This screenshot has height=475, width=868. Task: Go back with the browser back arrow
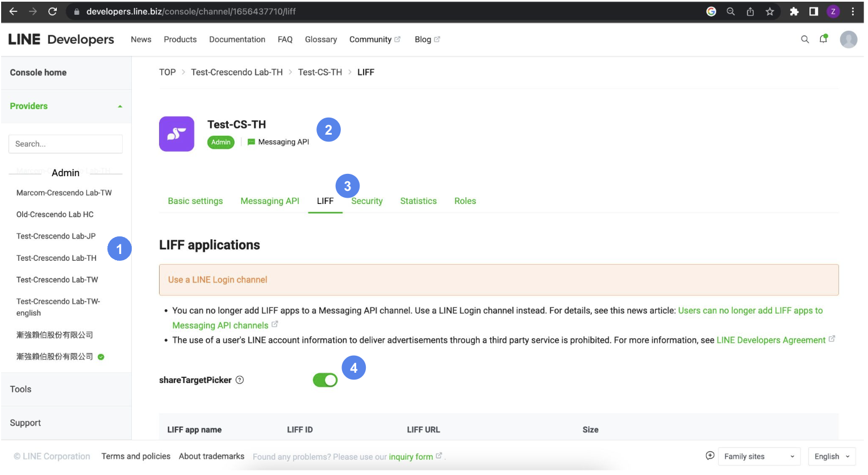click(14, 11)
